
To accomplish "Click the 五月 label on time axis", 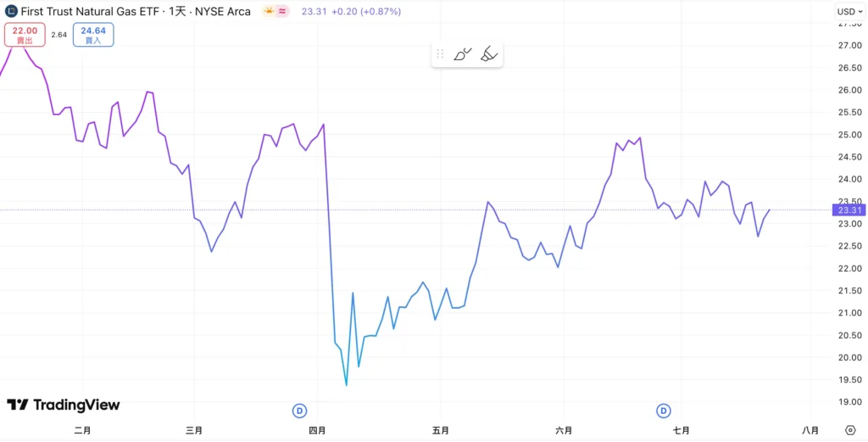I will tap(440, 430).
